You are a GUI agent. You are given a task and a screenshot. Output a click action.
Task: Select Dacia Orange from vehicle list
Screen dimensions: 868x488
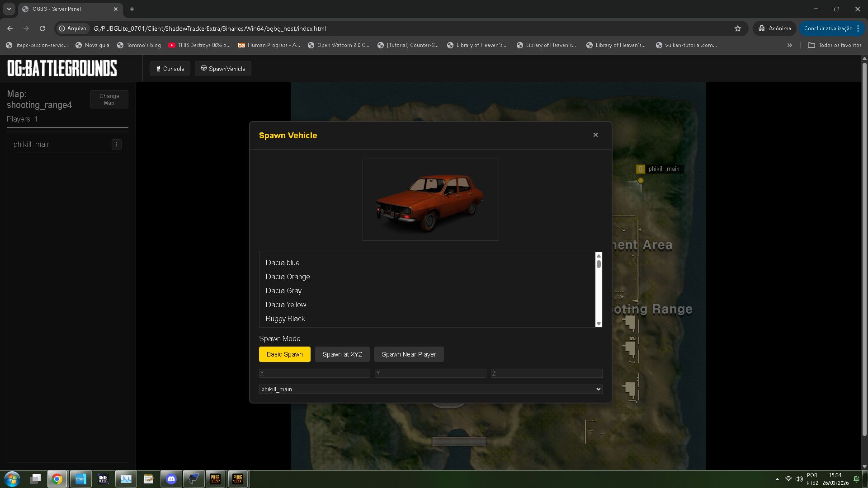pos(427,277)
